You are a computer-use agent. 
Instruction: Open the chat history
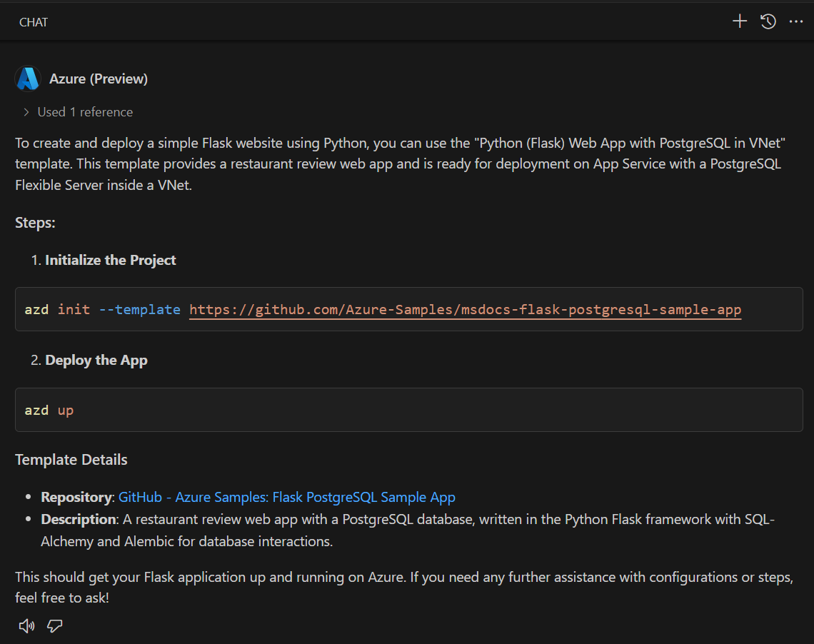click(x=768, y=21)
